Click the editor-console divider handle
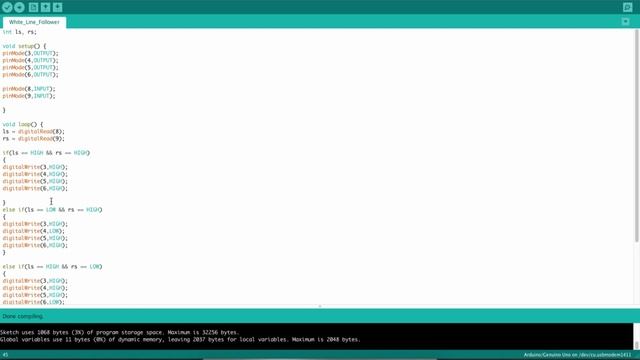640x360 pixels. pyautogui.click(x=320, y=306)
